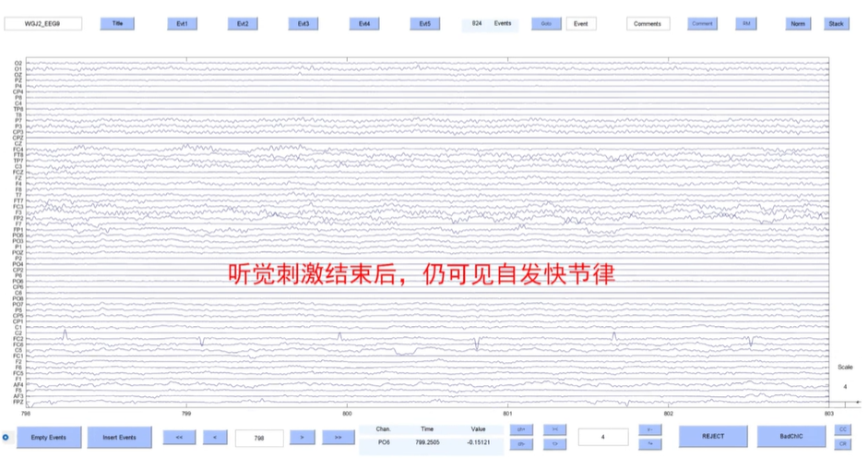
Task: Click the Comments text field
Action: (x=648, y=24)
